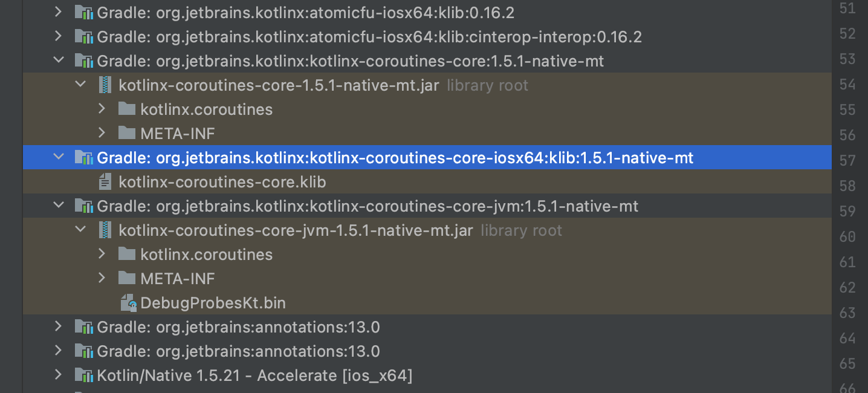
Task: Click META-INF folder icon under core-jvm jar
Action: pos(127,279)
